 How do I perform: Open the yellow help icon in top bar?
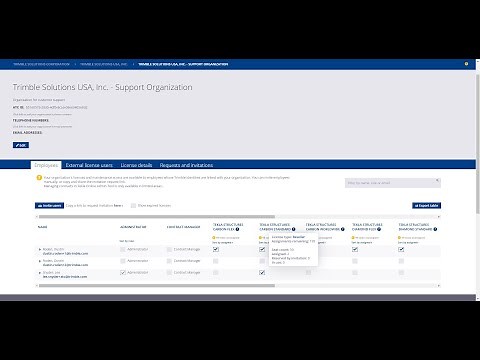[x=466, y=64]
